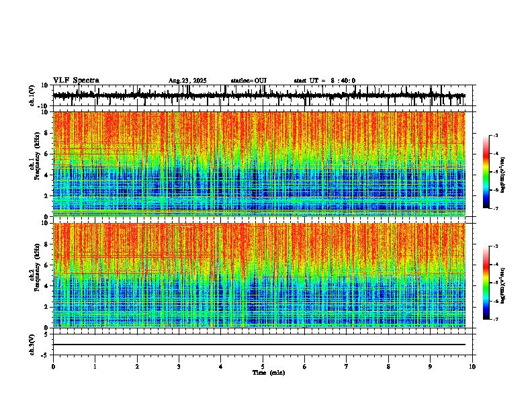The width and height of the screenshot is (532, 411).
Task: Click inside the ch.2 frequency spectrogram
Action: [x=259, y=275]
